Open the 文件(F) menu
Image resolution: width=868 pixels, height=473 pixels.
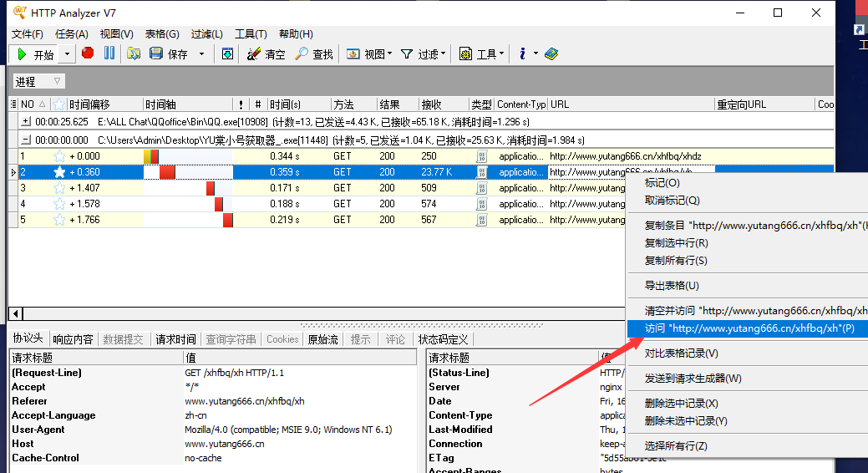click(27, 33)
